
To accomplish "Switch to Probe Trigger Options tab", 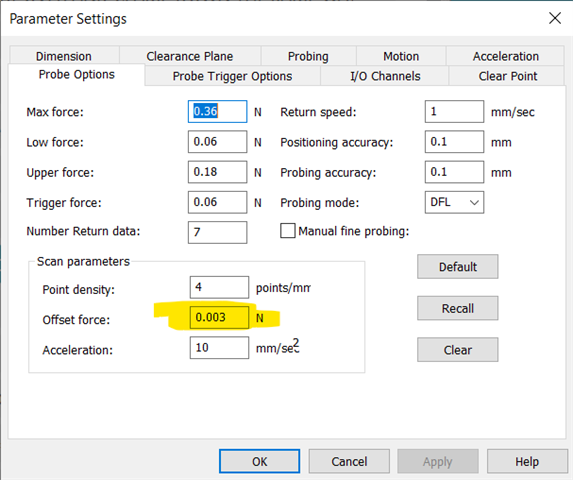I will (232, 76).
